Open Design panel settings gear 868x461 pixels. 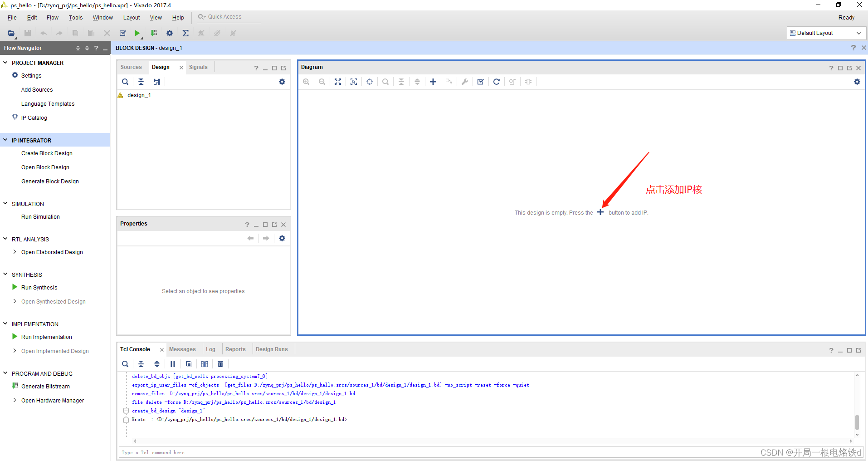point(282,82)
